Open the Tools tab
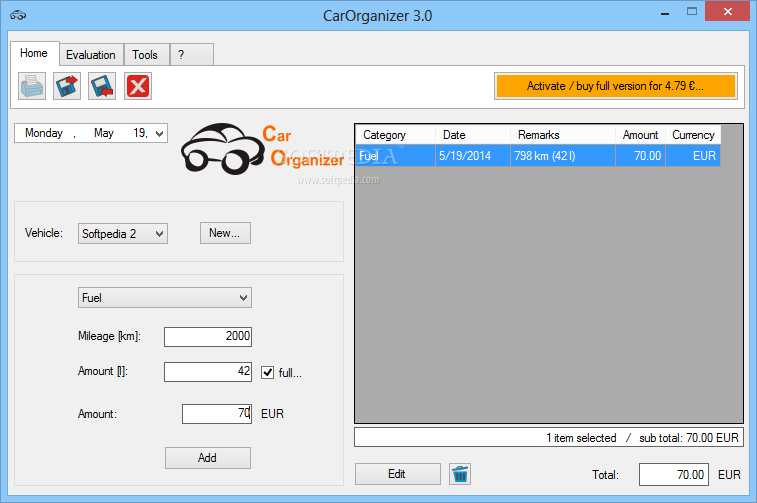Viewport: 757px width, 503px height. (145, 55)
